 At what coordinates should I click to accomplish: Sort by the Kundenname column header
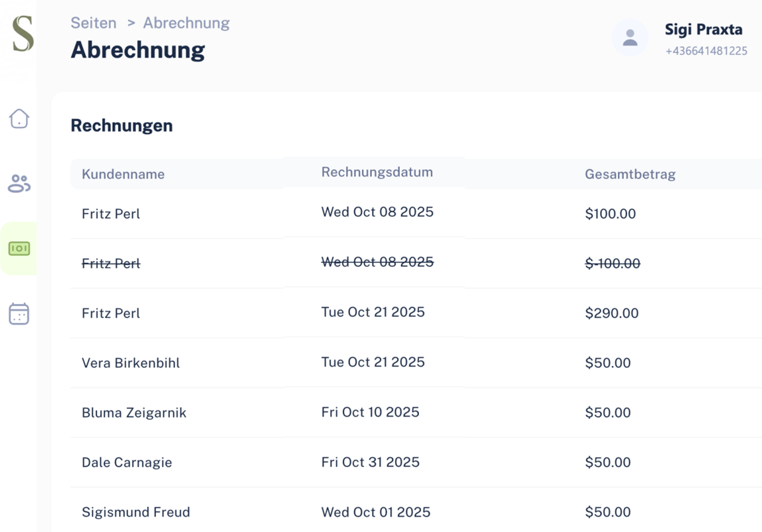[123, 174]
